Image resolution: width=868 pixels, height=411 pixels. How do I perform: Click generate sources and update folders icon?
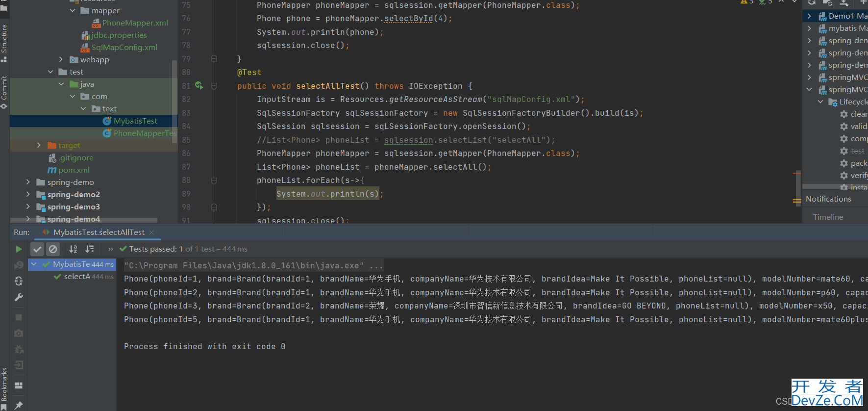pyautogui.click(x=827, y=2)
